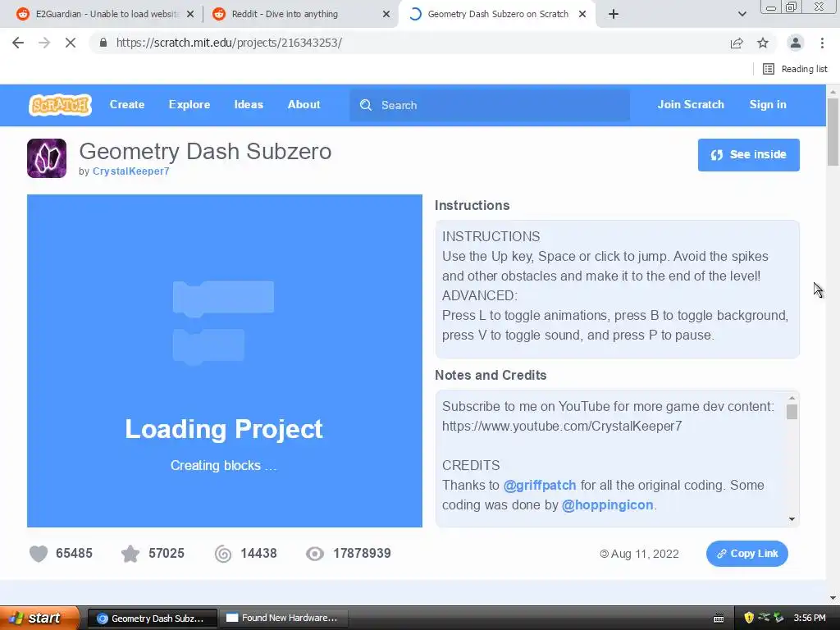Open CrystalKeeper7 profile link

pyautogui.click(x=130, y=171)
